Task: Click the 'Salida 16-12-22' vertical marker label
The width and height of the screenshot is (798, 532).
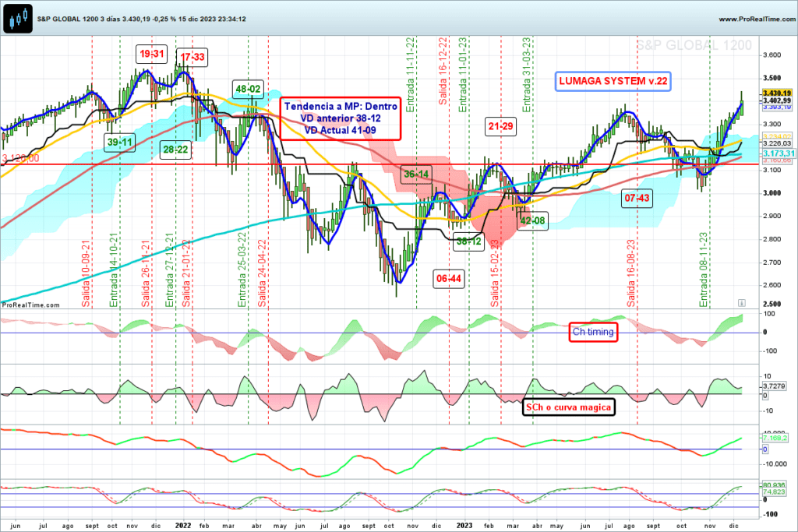Action: pyautogui.click(x=443, y=71)
